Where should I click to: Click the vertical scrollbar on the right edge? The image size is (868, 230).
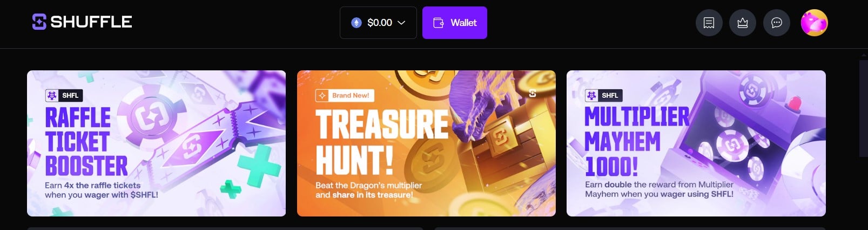[863, 108]
